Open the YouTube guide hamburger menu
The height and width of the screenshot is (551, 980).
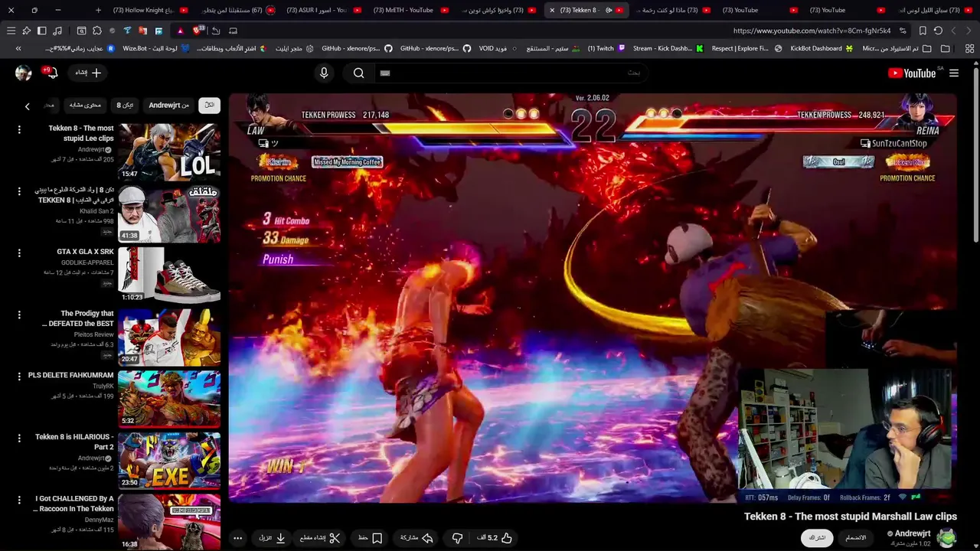tap(954, 73)
